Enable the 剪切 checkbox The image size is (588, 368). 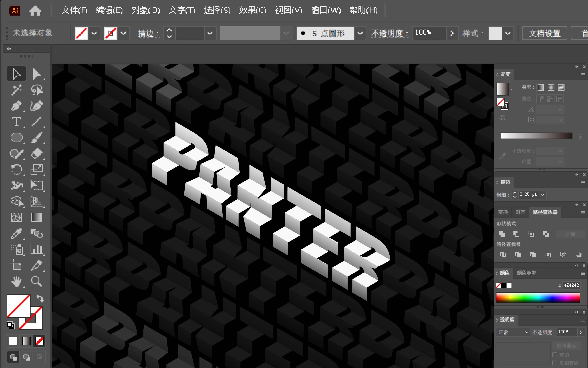555,355
